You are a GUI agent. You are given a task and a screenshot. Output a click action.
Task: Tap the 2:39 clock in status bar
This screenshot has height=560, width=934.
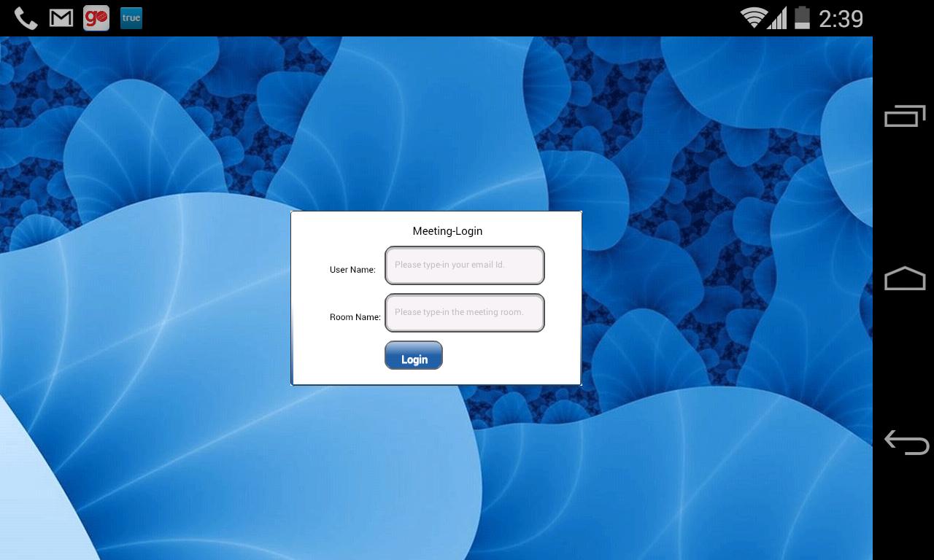click(841, 19)
